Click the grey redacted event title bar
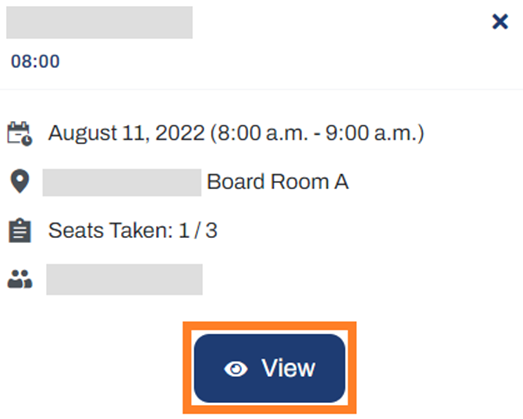The image size is (523, 419). point(99,22)
